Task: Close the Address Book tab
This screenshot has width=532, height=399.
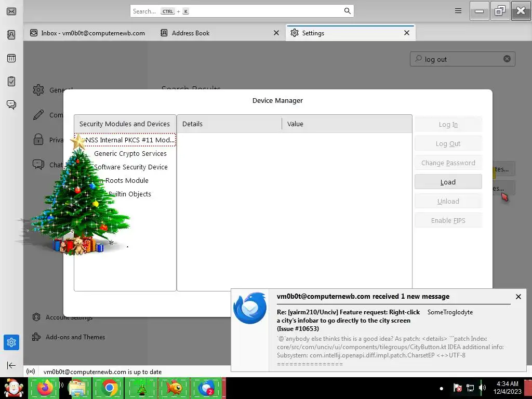Action: pyautogui.click(x=276, y=33)
